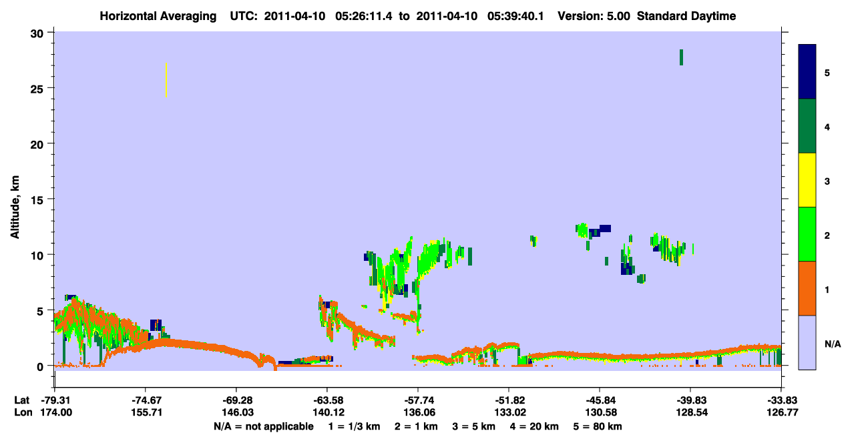Viewport: 868px width, 445px height.
Task: Click the '4 = 20 km' legend entry
Action: pyautogui.click(x=535, y=426)
